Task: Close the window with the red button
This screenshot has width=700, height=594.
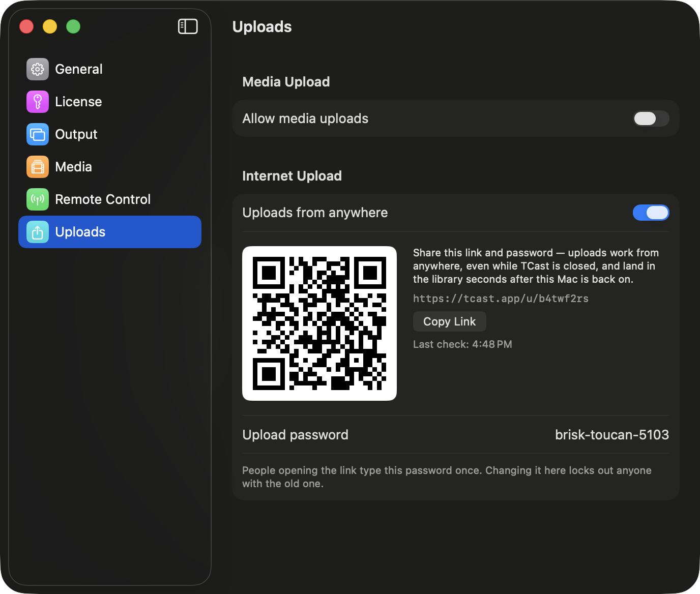Action: click(26, 26)
